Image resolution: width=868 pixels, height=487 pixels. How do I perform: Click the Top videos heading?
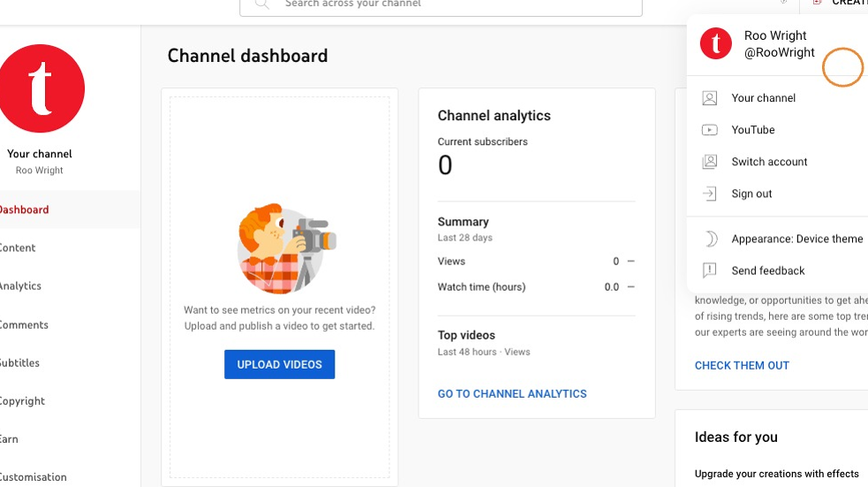466,335
